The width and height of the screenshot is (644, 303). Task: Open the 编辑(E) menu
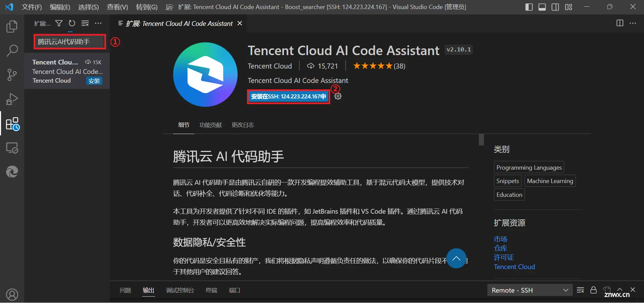point(60,7)
